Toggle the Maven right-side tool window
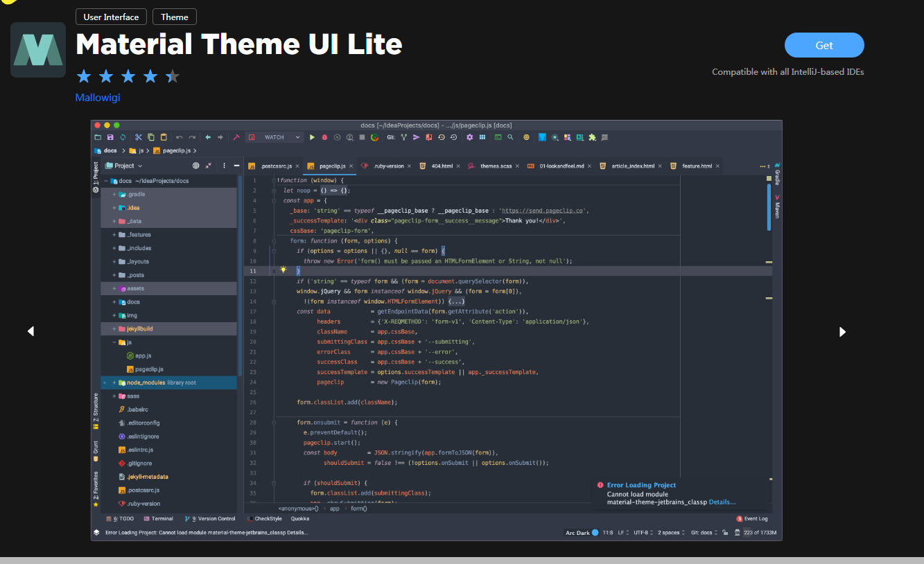This screenshot has height=564, width=924. [x=777, y=207]
